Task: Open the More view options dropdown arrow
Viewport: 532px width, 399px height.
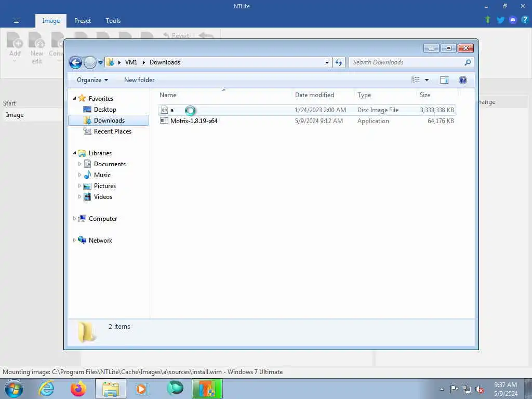Action: pos(427,80)
